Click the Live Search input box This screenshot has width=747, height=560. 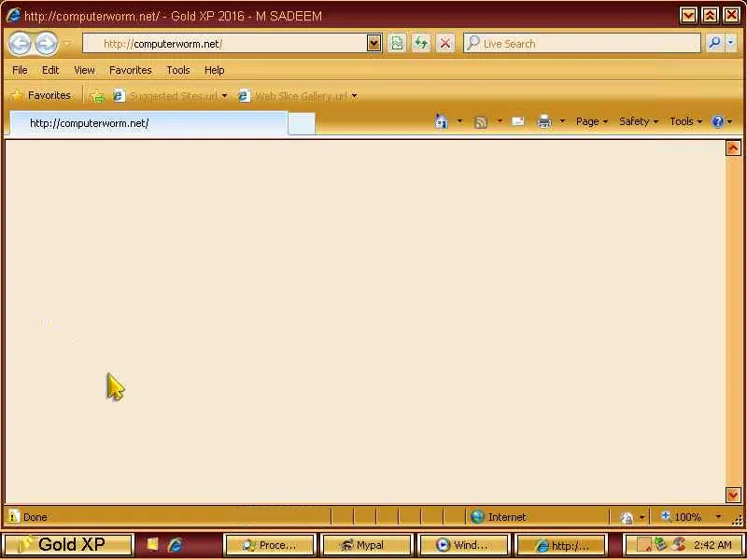(582, 44)
